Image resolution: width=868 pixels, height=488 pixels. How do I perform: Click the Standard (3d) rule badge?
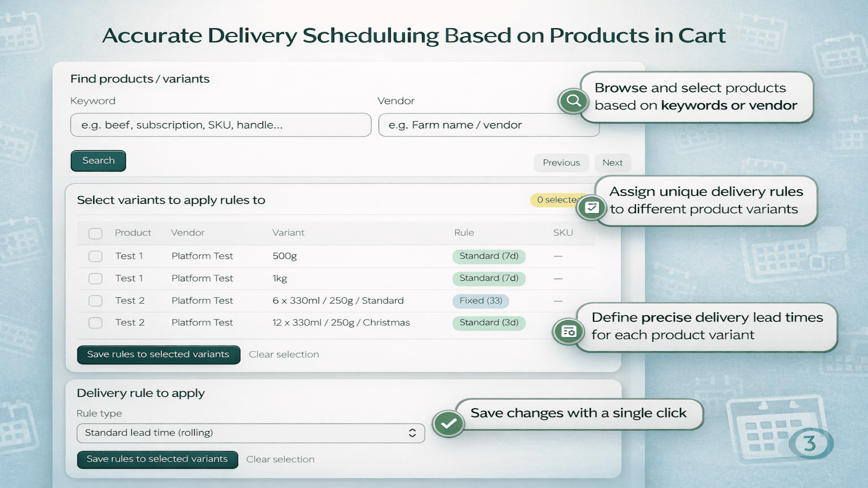coord(489,323)
